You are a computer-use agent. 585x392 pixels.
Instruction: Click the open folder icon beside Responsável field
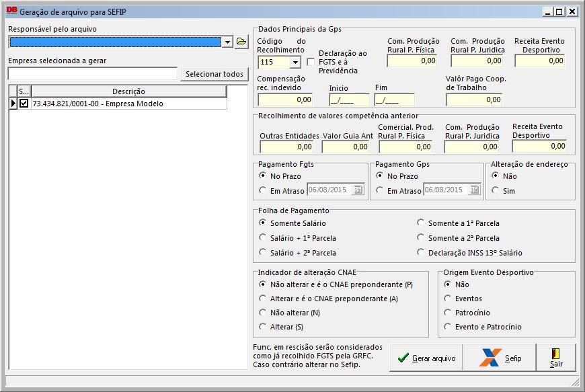(x=242, y=42)
